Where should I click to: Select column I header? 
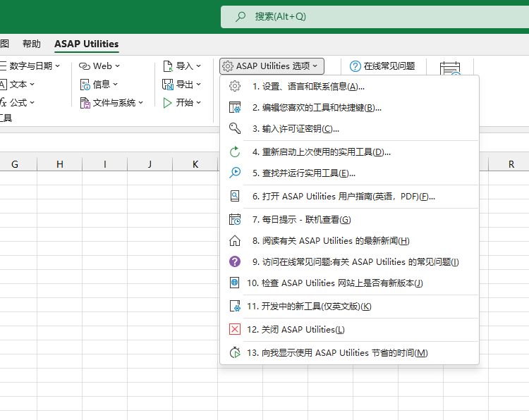(x=105, y=164)
